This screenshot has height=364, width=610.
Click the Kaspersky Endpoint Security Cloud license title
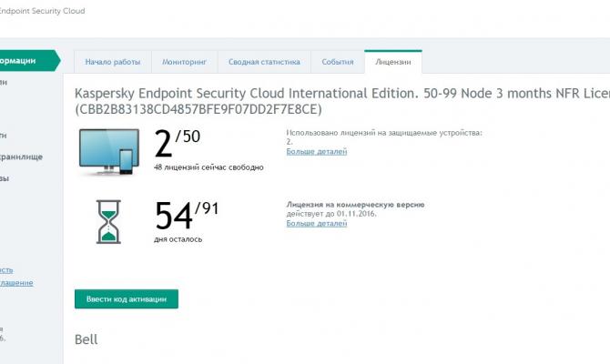pyautogui.click(x=342, y=94)
